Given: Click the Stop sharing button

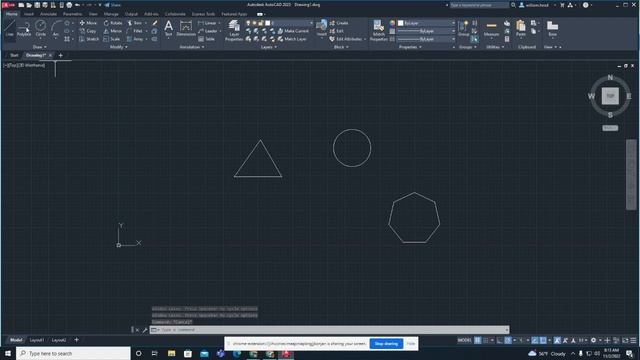Looking at the screenshot, I should [x=386, y=344].
